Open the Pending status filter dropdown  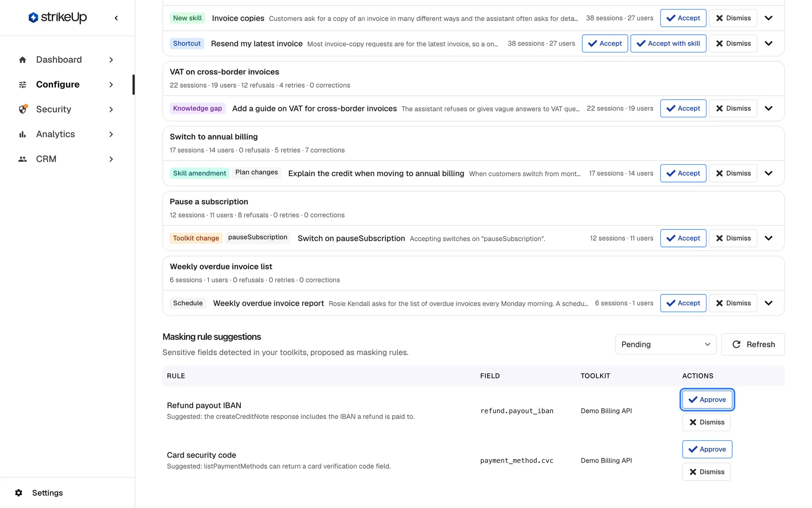(x=666, y=345)
